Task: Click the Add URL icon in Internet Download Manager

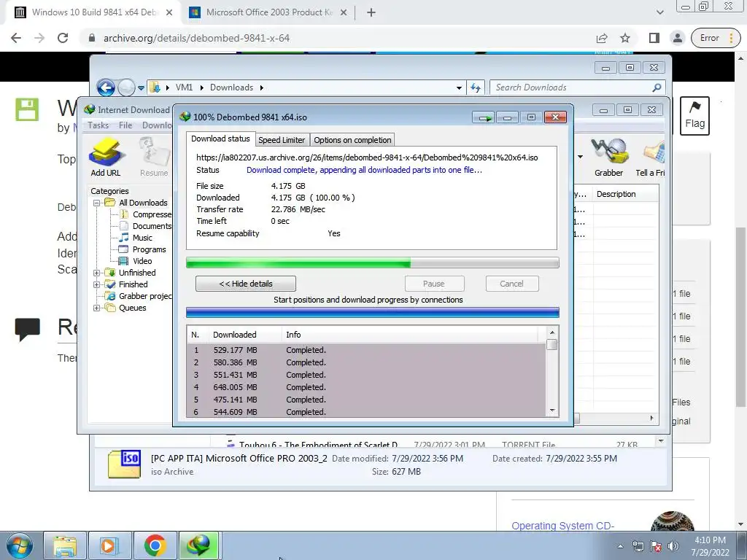Action: [106, 157]
